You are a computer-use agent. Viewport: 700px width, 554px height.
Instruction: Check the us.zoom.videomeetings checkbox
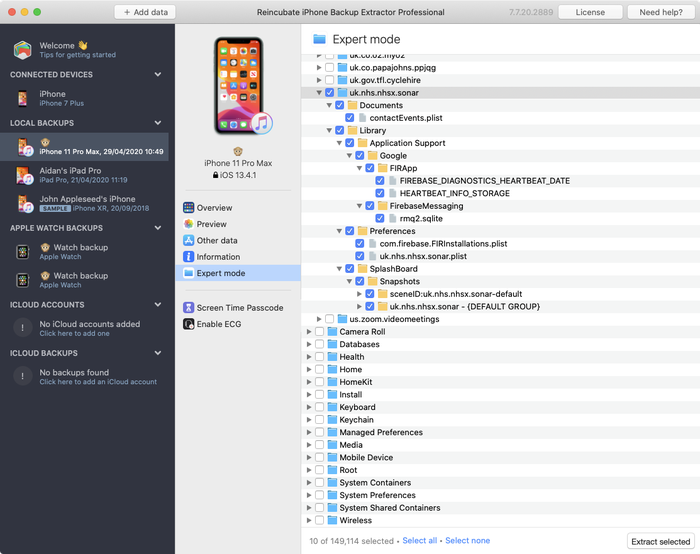click(329, 319)
